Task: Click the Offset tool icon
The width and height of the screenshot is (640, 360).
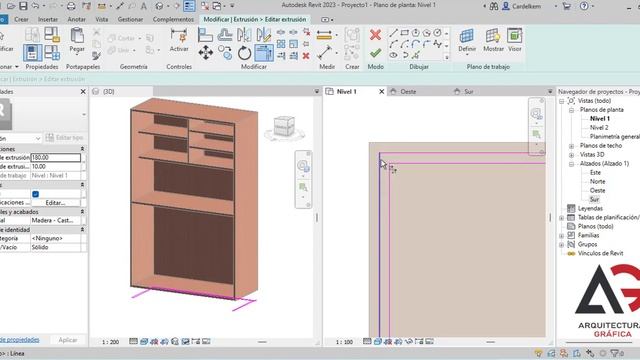Action: (x=225, y=35)
